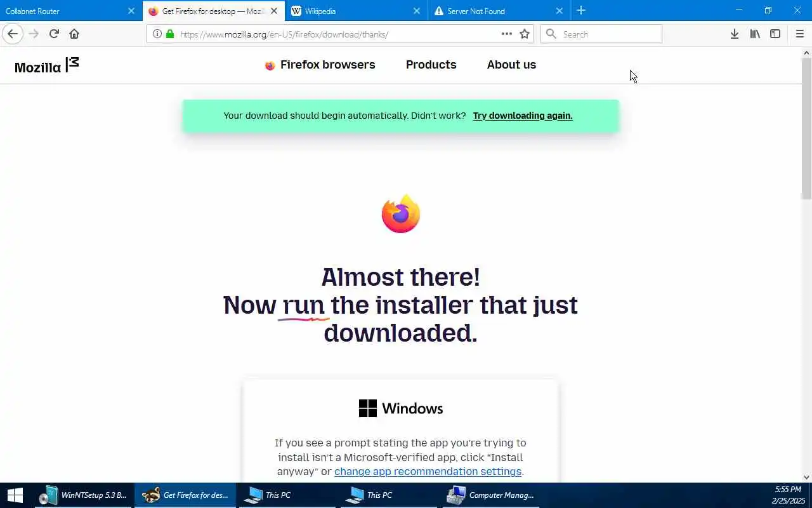Click the Windows logo in the card
Viewport: 812px width, 508px height.
point(368,408)
